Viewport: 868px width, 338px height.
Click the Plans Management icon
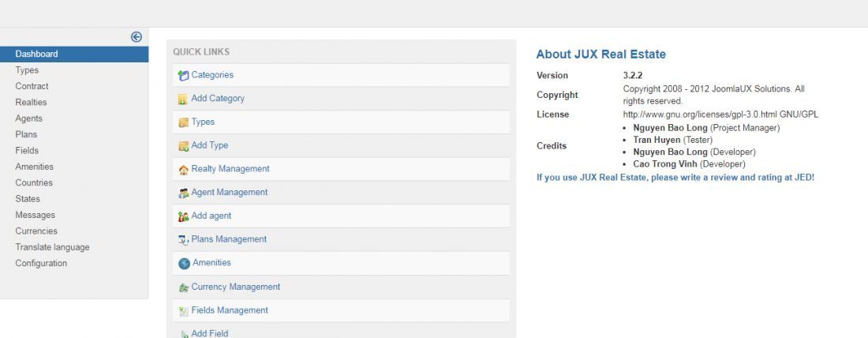point(184,240)
